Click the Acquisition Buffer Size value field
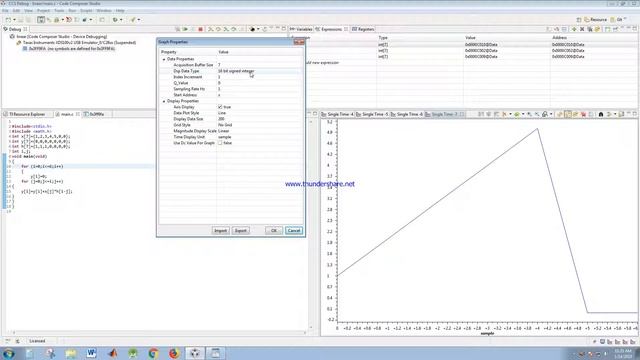The height and width of the screenshot is (360, 640). (x=260, y=65)
